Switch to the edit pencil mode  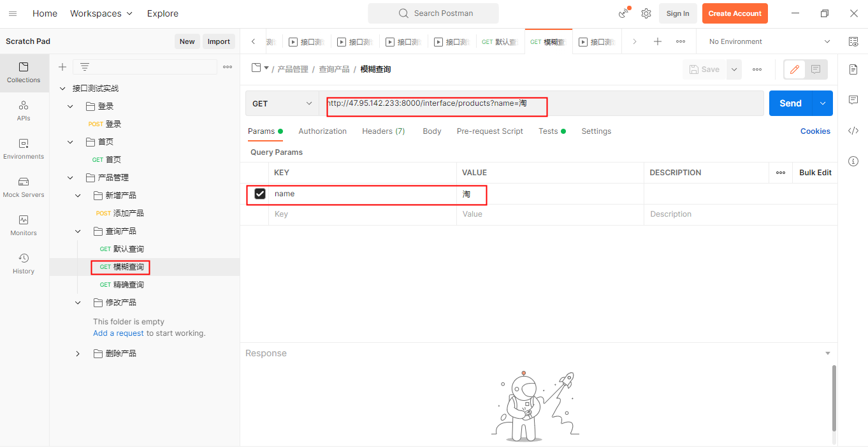click(795, 69)
